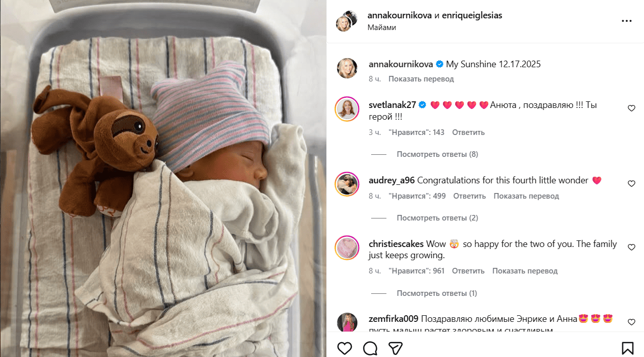The image size is (644, 357).
Task: Share the post with the paper plane icon
Action: (396, 348)
